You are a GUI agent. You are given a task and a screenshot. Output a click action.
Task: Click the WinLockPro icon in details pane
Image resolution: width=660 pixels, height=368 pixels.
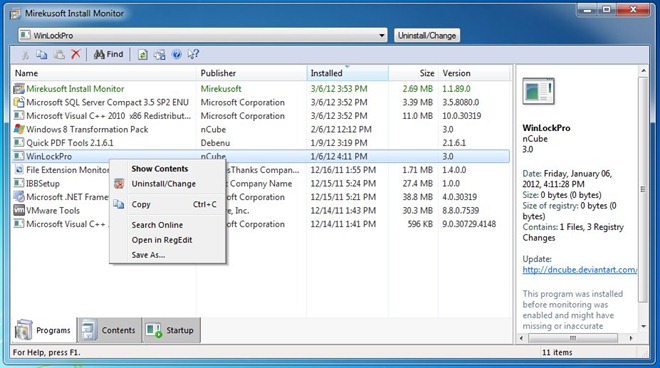click(538, 91)
